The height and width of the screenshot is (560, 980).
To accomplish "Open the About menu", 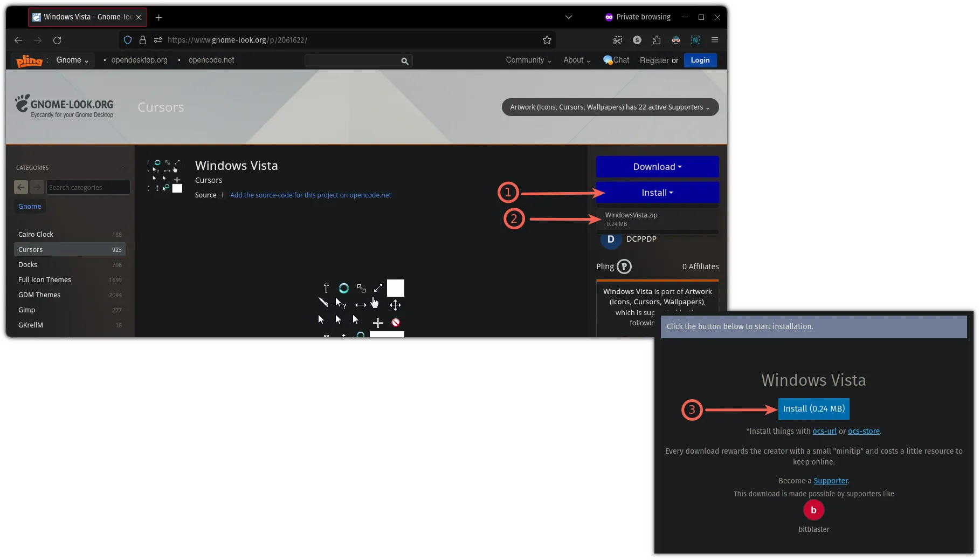I will point(577,60).
